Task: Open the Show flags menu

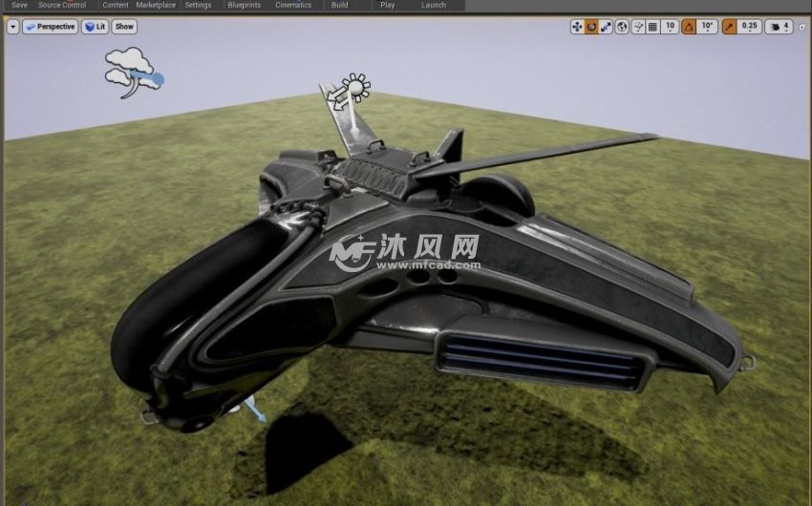Action: tap(124, 27)
